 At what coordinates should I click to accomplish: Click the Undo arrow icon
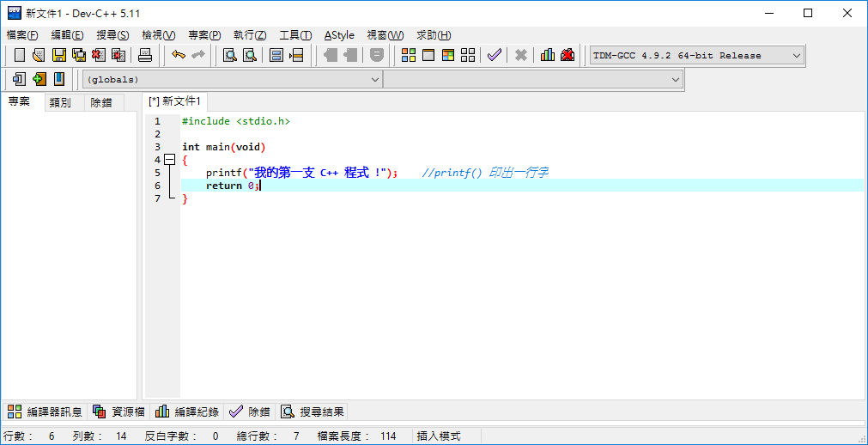coord(179,55)
